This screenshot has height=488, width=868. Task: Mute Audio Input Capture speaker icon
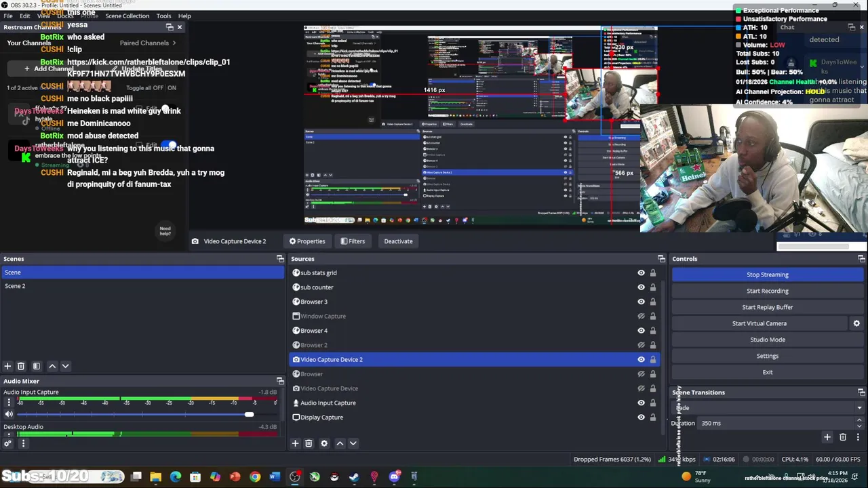pyautogui.click(x=9, y=414)
